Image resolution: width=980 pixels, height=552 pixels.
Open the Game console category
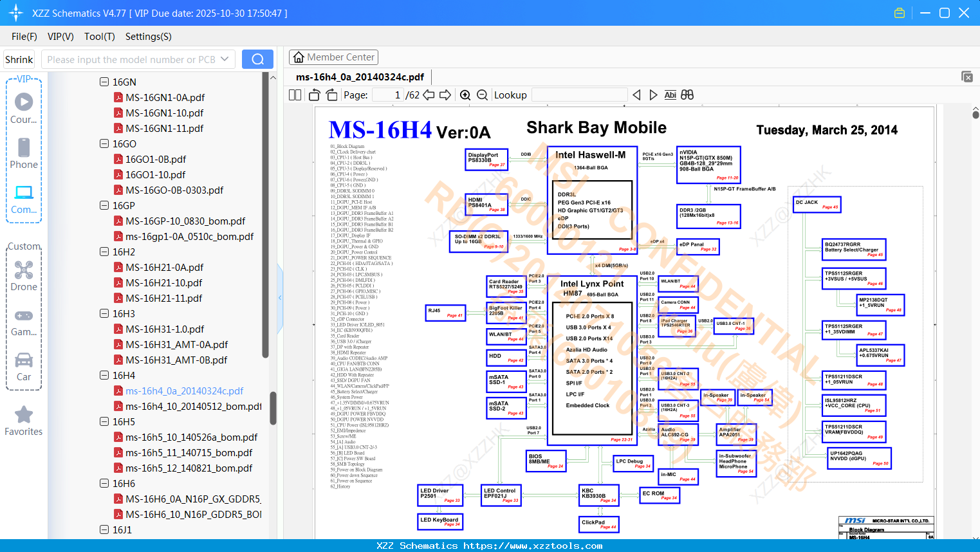(24, 322)
